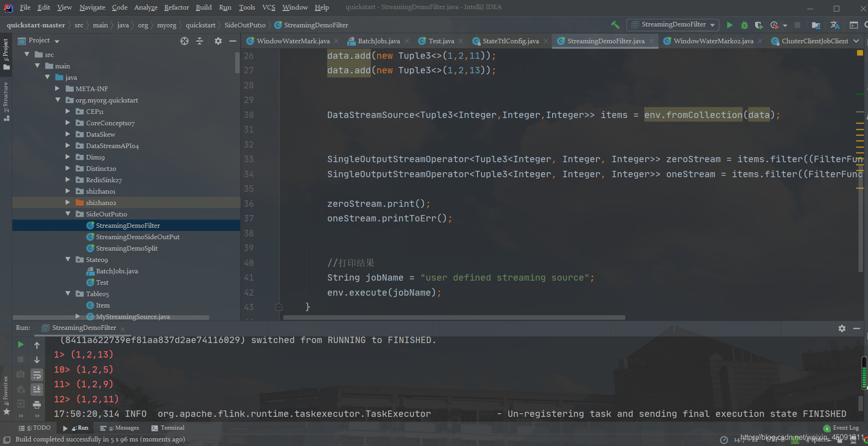The height and width of the screenshot is (446, 868).
Task: Show hidden editor tabs dropdown
Action: [856, 41]
